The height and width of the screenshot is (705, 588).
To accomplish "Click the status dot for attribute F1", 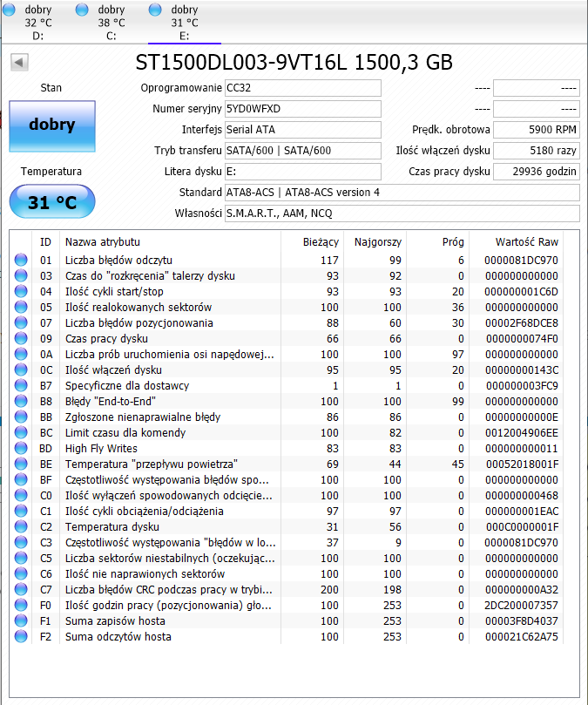I will coord(21,620).
